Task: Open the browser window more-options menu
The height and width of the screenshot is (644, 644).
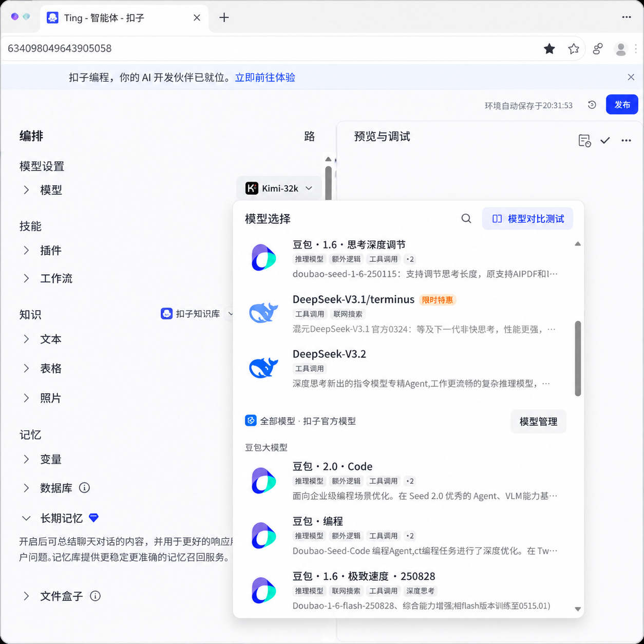Action: tap(627, 17)
